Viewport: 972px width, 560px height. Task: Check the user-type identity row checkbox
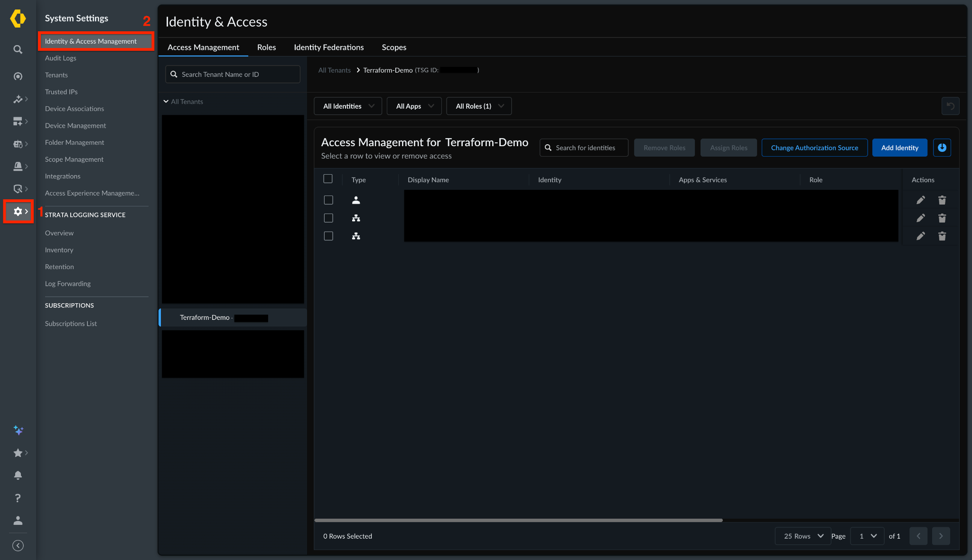tap(328, 200)
